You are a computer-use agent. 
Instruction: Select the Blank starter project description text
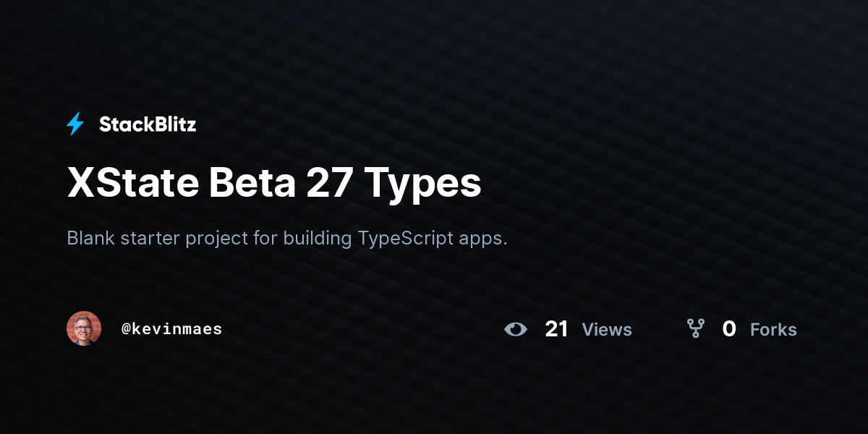pos(287,239)
